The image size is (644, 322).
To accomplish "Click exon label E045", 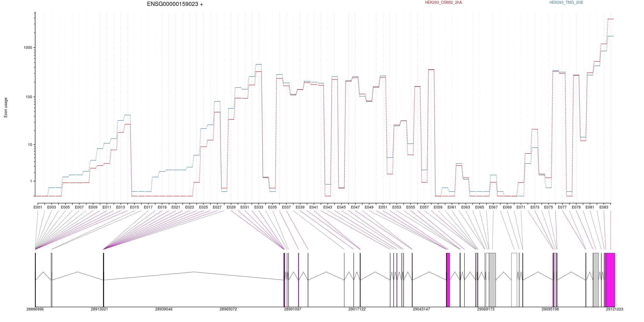I will (341, 207).
